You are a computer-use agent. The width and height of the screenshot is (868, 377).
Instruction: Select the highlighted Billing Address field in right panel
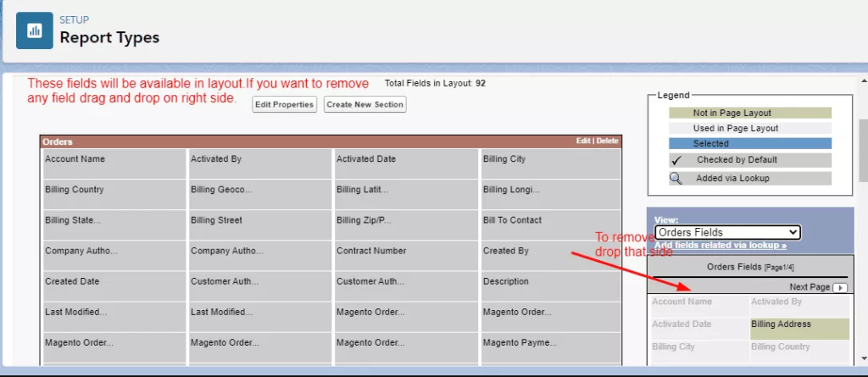(799, 329)
